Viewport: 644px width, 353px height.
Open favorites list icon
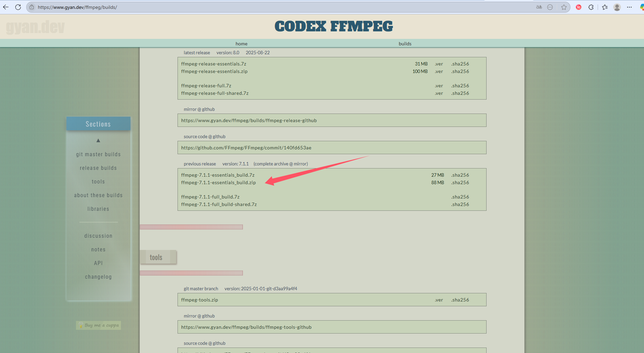click(605, 7)
